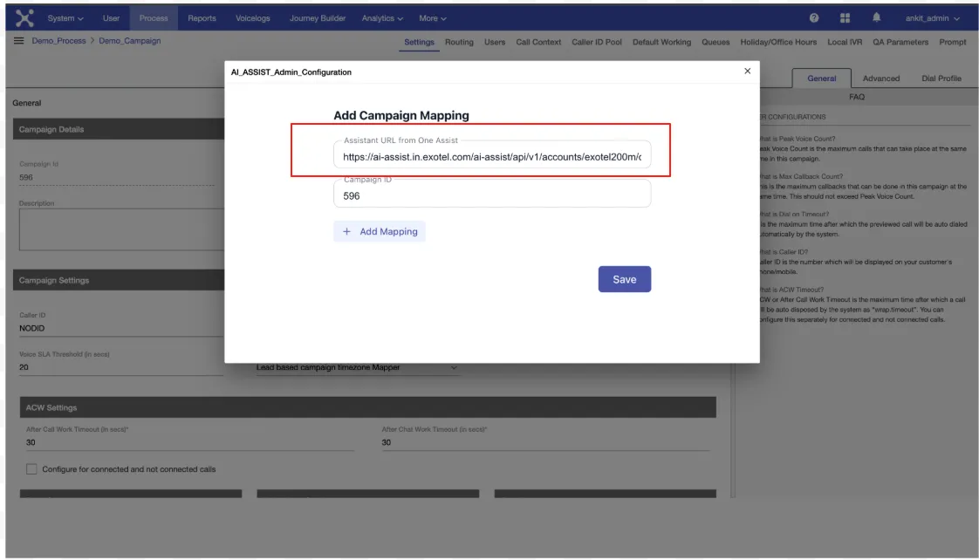Open the Lead based campaign timezone Mapper dropdown
The image size is (979, 560).
pyautogui.click(x=357, y=367)
